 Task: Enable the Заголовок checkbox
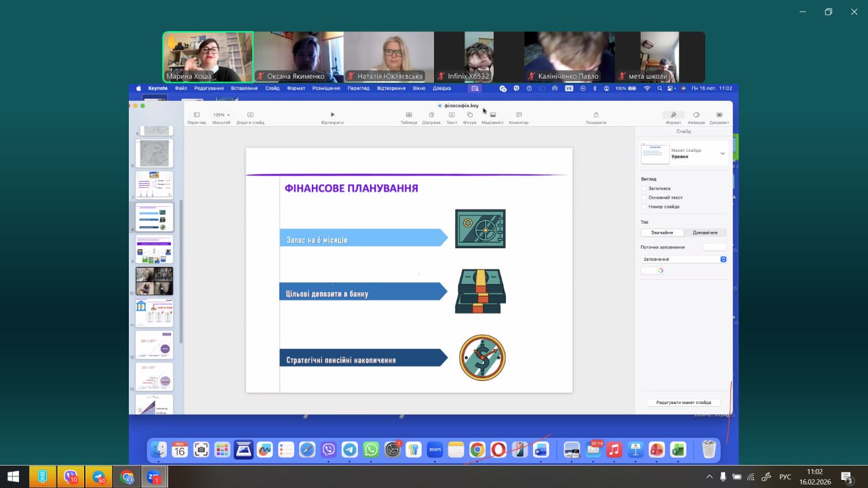pos(644,188)
